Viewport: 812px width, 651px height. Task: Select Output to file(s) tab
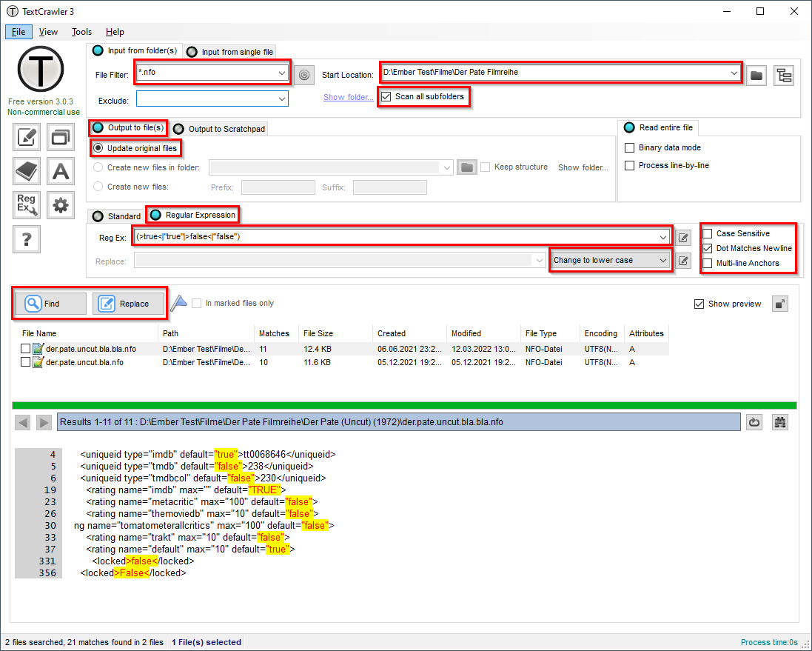tap(129, 127)
